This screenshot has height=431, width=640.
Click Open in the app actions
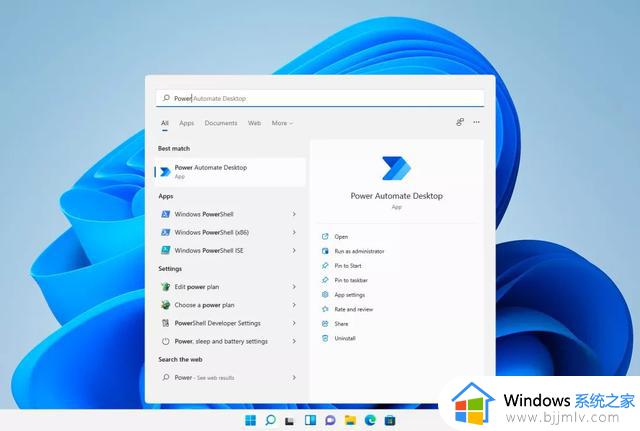pos(341,237)
